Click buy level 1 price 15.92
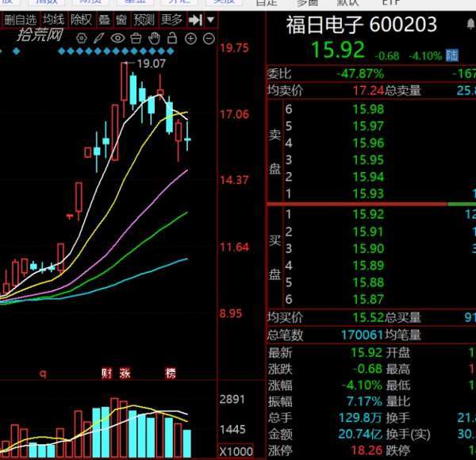476x460 pixels. pyautogui.click(x=368, y=214)
